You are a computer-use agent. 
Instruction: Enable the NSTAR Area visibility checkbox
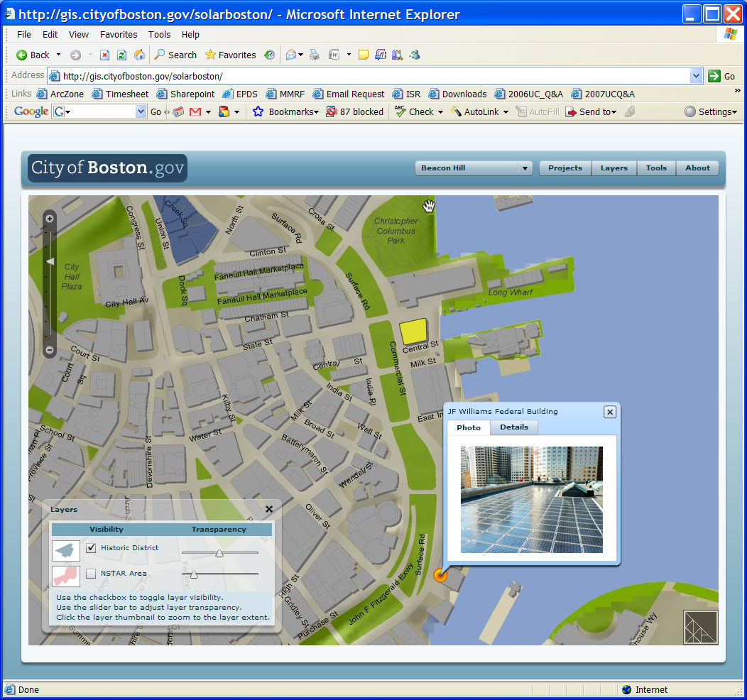click(91, 574)
